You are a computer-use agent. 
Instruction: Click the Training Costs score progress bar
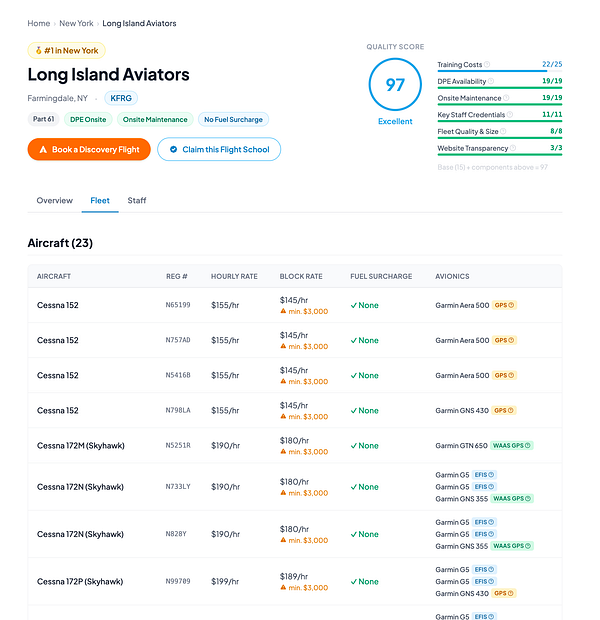[x=500, y=71]
